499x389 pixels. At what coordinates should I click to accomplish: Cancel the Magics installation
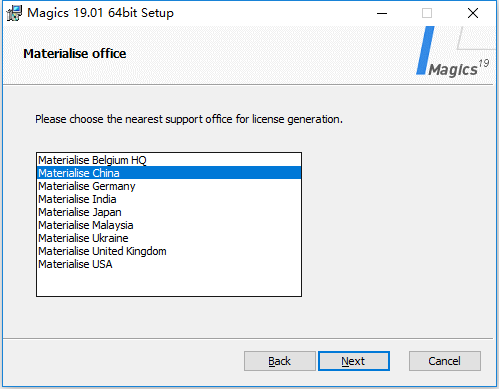(x=445, y=361)
